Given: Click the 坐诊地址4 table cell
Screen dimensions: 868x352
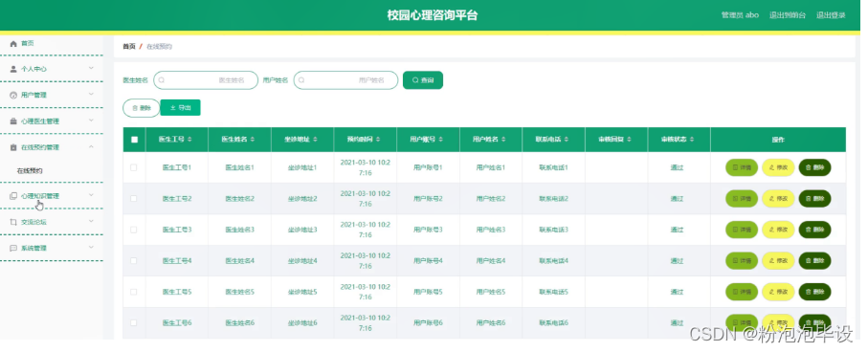Looking at the screenshot, I should [302, 260].
